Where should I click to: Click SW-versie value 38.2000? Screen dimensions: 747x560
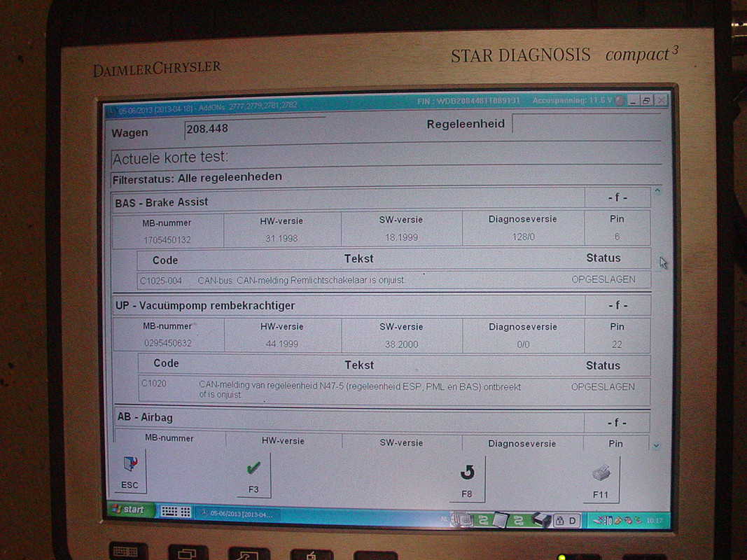pyautogui.click(x=402, y=344)
